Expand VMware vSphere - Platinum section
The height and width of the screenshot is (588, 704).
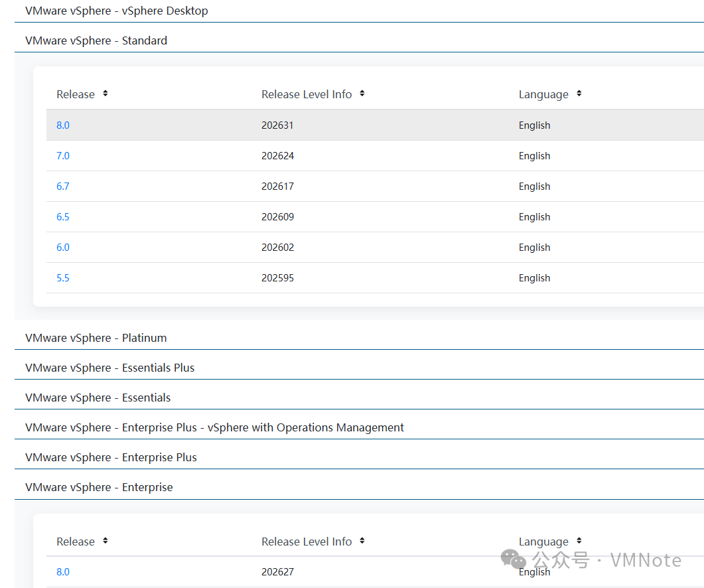point(96,338)
